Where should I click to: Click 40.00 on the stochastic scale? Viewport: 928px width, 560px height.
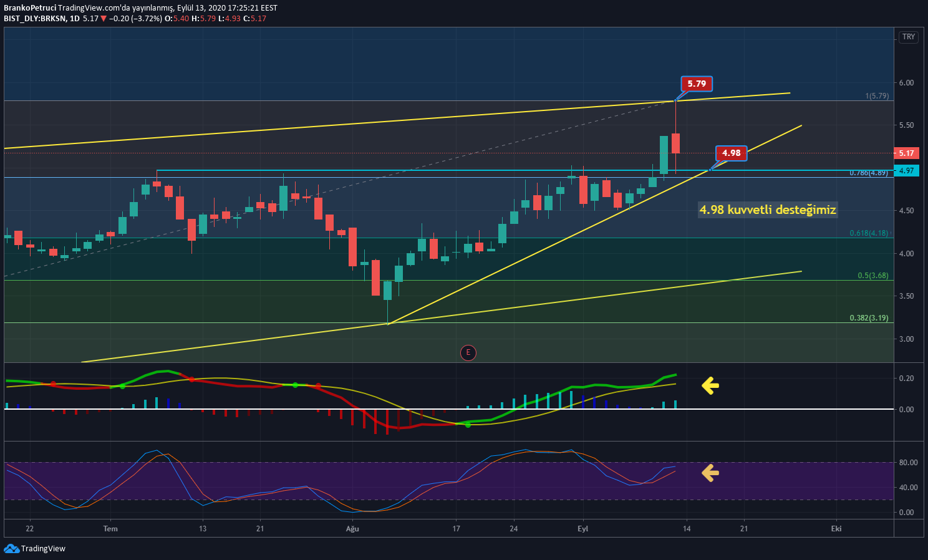click(x=909, y=488)
